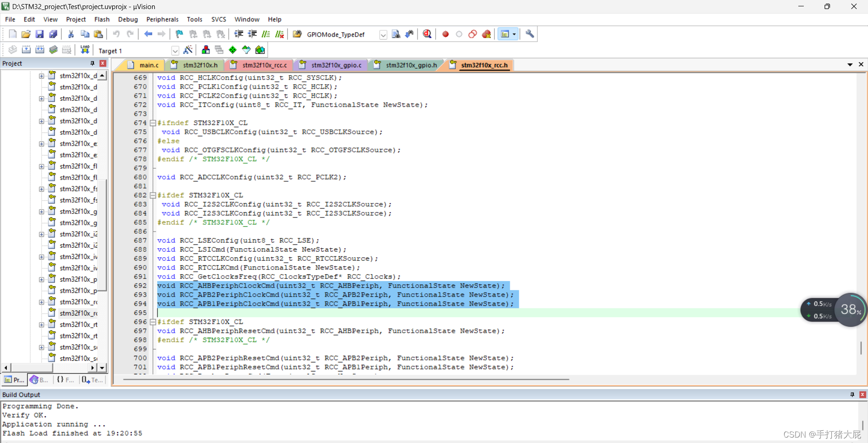
Task: Switch to stm32f10x_rcc.c tab
Action: 260,65
